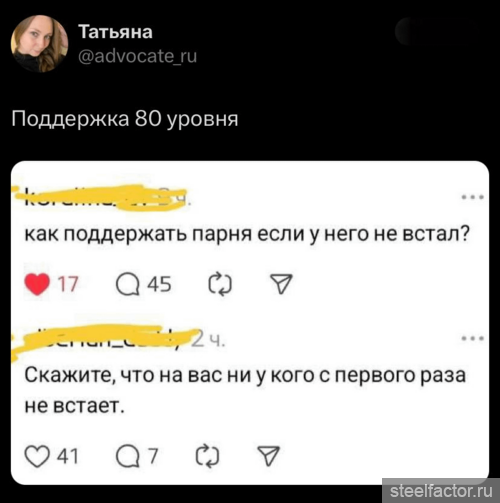
Task: Open the 2 ч. timestamp of reply
Action: (x=208, y=339)
